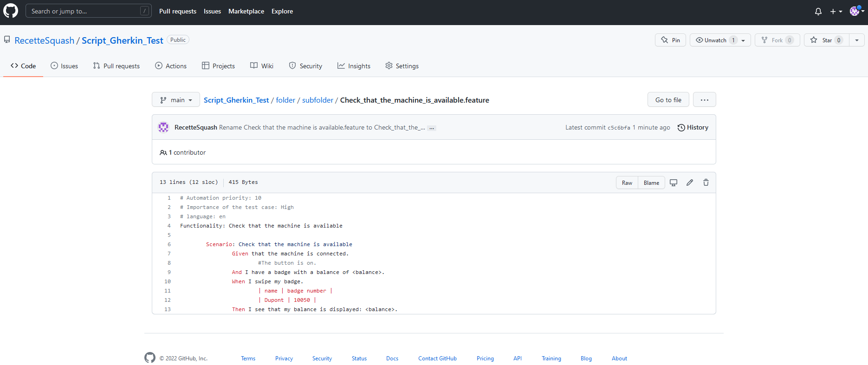The height and width of the screenshot is (365, 868).
Task: Open the Actions tab
Action: [x=171, y=66]
